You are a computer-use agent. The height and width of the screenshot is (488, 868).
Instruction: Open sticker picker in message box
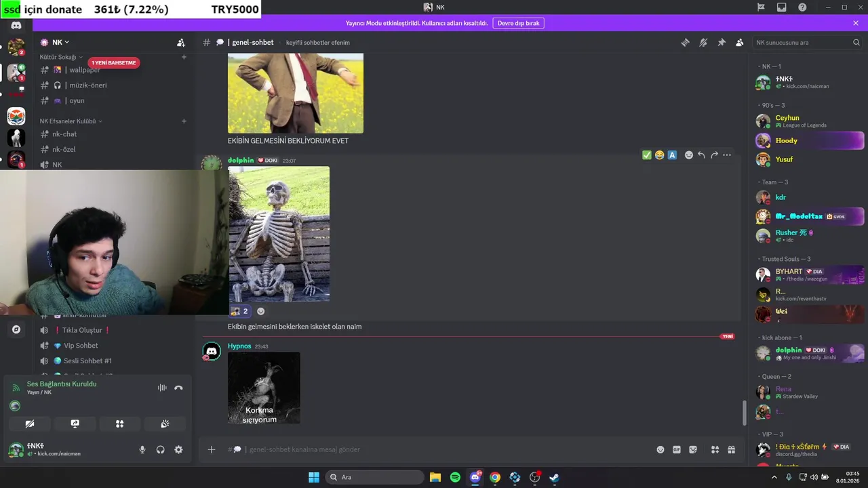click(x=693, y=449)
